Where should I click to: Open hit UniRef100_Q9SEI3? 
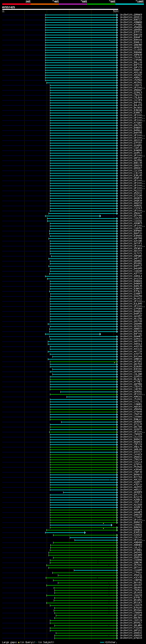(x=131, y=17)
